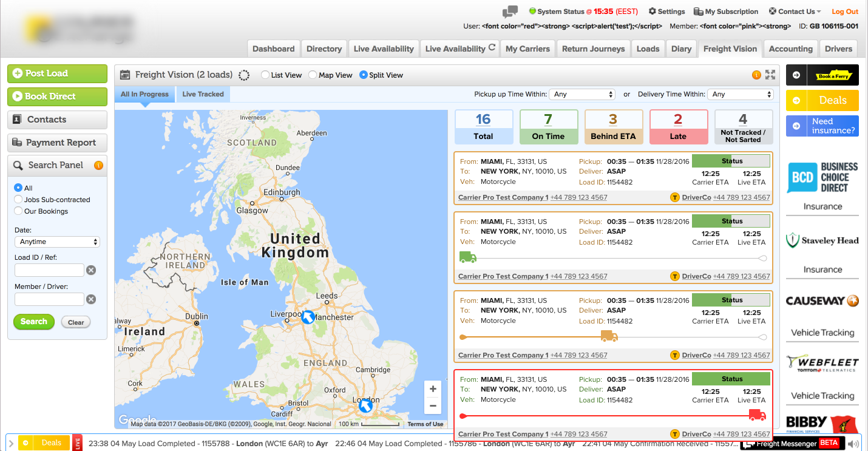Image resolution: width=868 pixels, height=451 pixels.
Task: Expand the bottom ticker with chevron arrow
Action: pyautogui.click(x=11, y=444)
